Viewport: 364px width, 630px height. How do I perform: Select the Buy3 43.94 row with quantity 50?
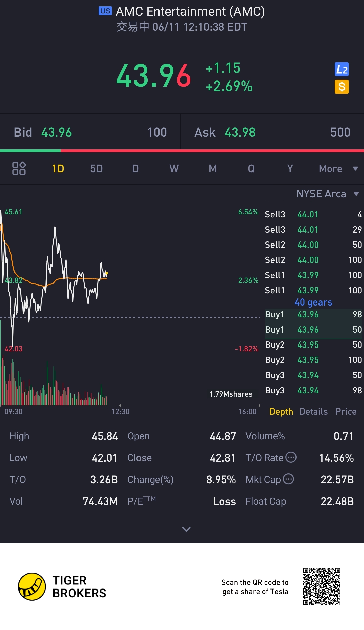[313, 375]
